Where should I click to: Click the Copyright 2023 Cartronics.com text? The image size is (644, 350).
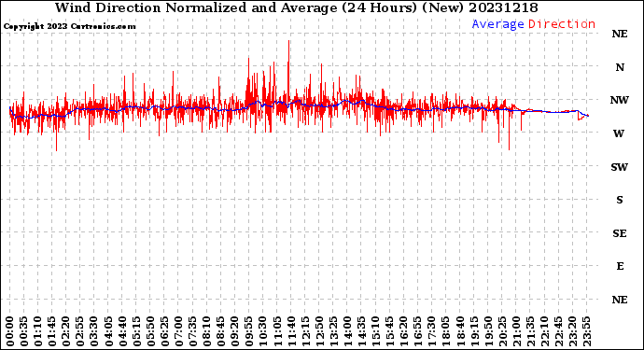(x=69, y=27)
